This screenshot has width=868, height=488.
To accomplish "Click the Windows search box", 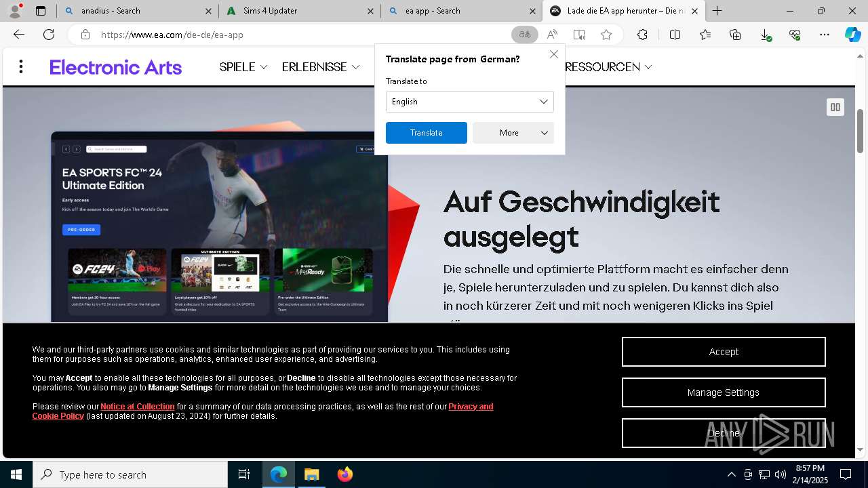I will pos(130,474).
